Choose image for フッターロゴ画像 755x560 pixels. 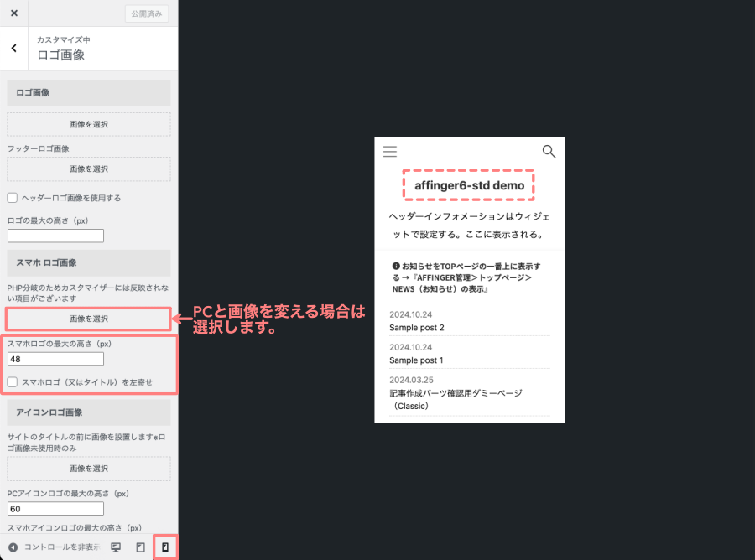tap(88, 169)
